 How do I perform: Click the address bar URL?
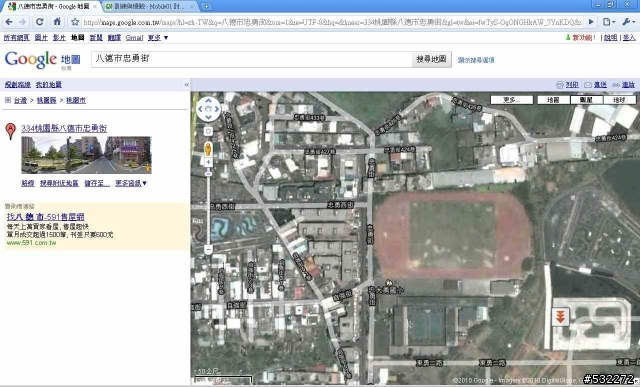click(x=332, y=22)
